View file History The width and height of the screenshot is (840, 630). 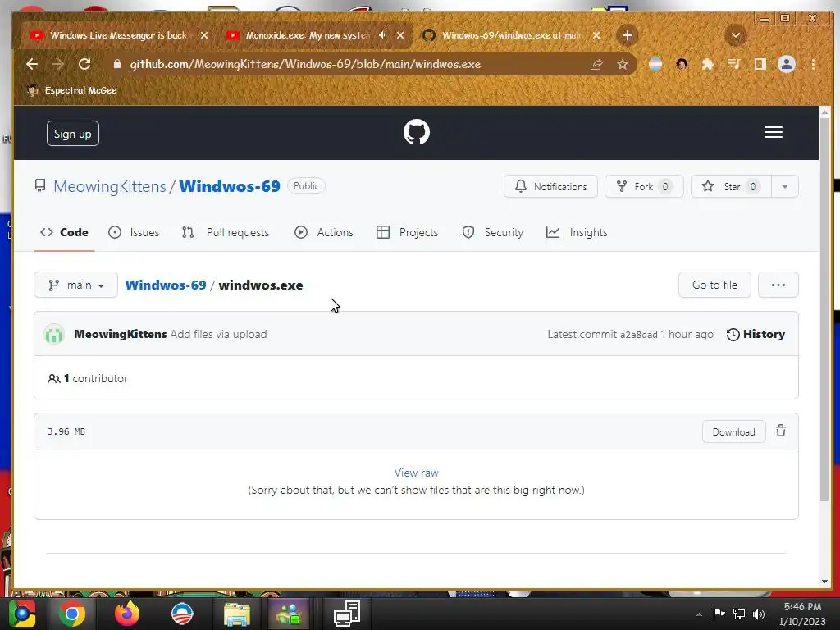pyautogui.click(x=756, y=335)
